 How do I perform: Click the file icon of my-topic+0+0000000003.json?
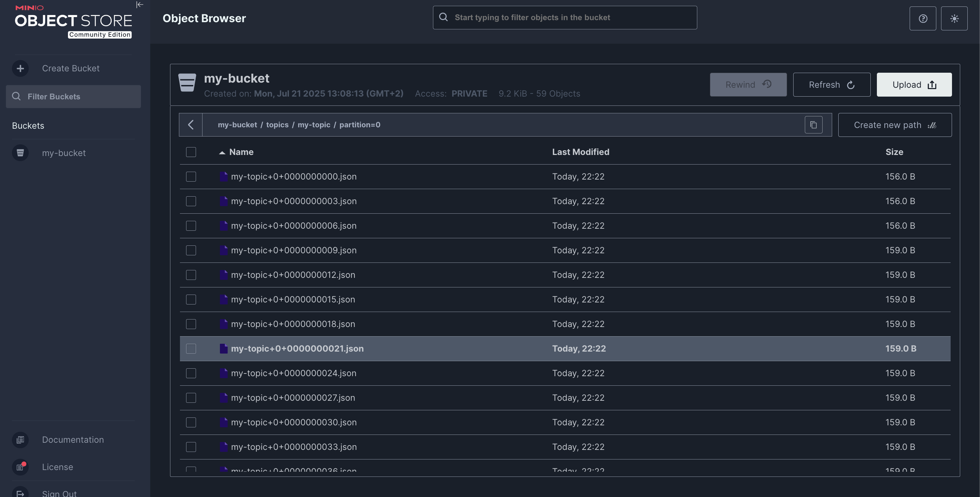click(x=224, y=201)
